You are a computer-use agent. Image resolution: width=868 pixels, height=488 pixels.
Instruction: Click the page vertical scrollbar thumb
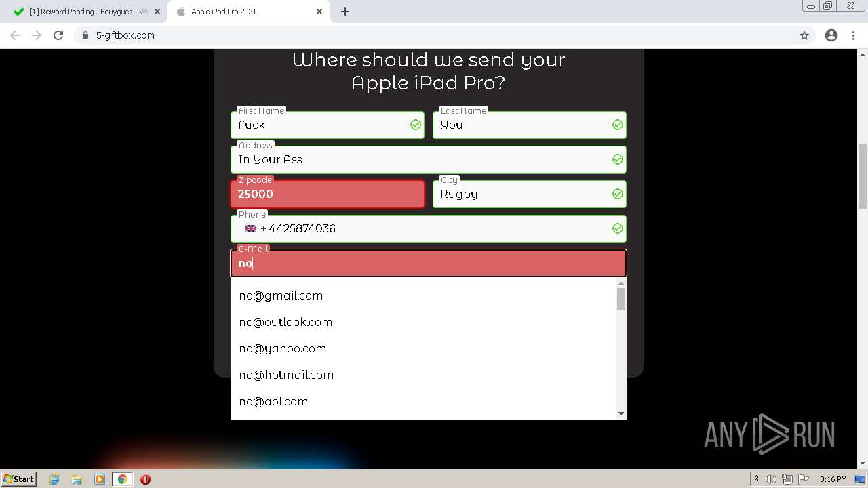(x=863, y=176)
